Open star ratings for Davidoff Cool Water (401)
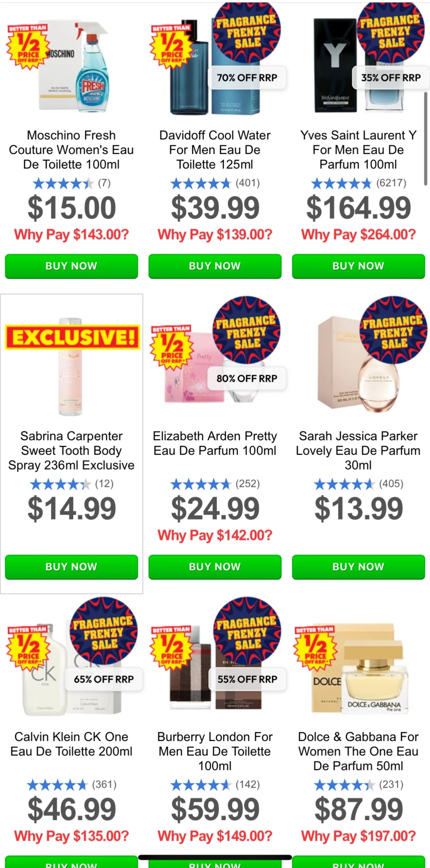 pos(215,183)
